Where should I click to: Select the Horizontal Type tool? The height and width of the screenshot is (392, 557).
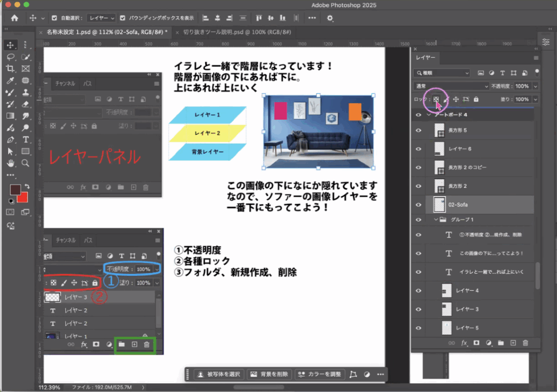26,139
